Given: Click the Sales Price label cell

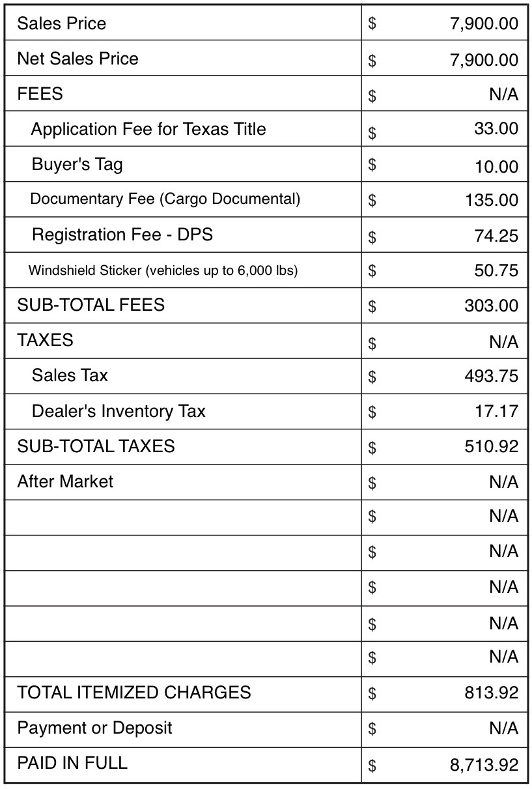Looking at the screenshot, I should click(x=182, y=23).
